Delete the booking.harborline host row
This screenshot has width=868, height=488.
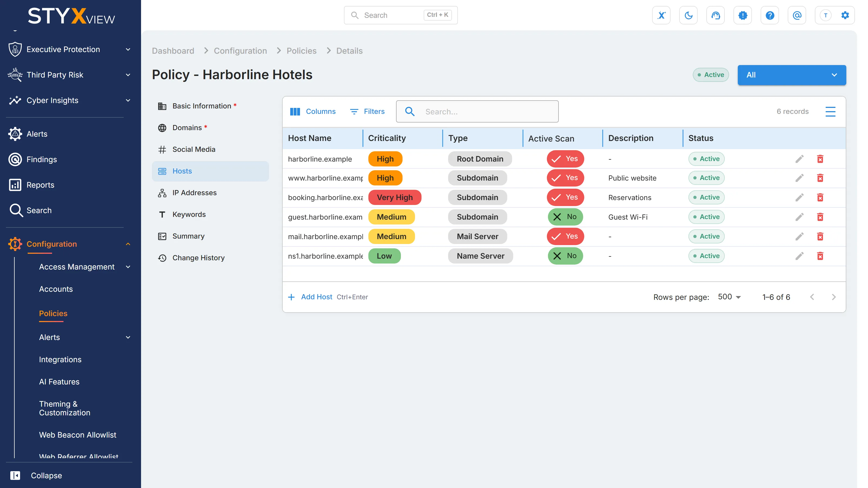click(820, 197)
